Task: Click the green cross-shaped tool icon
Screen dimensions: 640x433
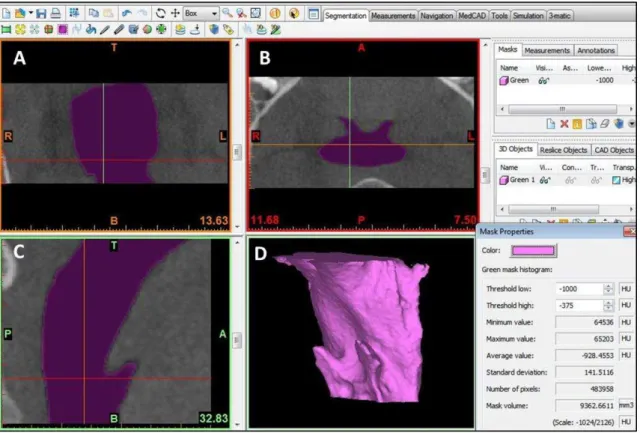Action: [x=161, y=29]
